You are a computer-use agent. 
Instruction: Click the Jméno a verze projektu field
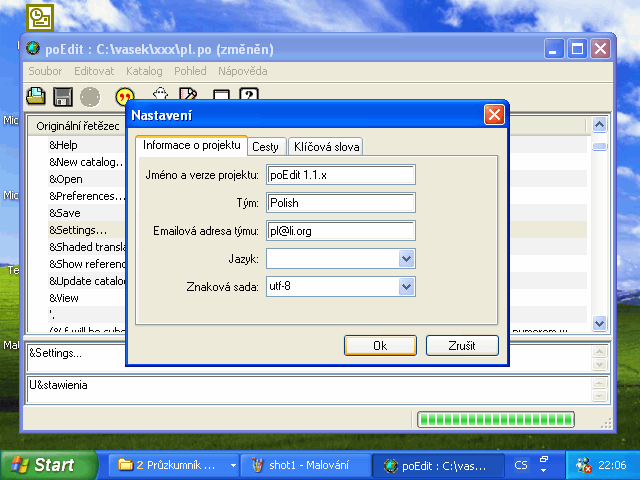pyautogui.click(x=340, y=175)
